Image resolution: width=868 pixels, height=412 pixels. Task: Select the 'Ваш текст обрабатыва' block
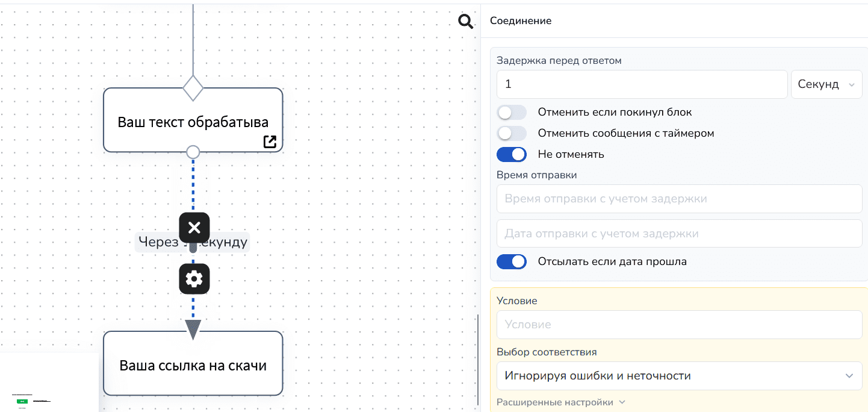(x=193, y=122)
